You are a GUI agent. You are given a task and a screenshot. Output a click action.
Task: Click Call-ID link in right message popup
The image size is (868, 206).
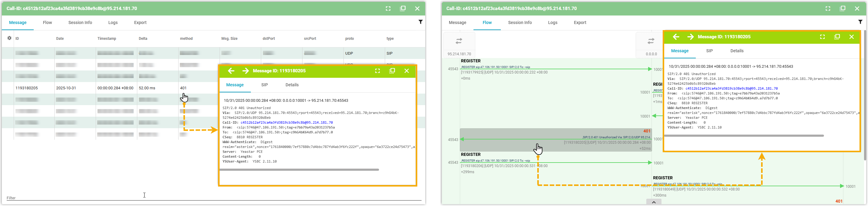point(732,89)
